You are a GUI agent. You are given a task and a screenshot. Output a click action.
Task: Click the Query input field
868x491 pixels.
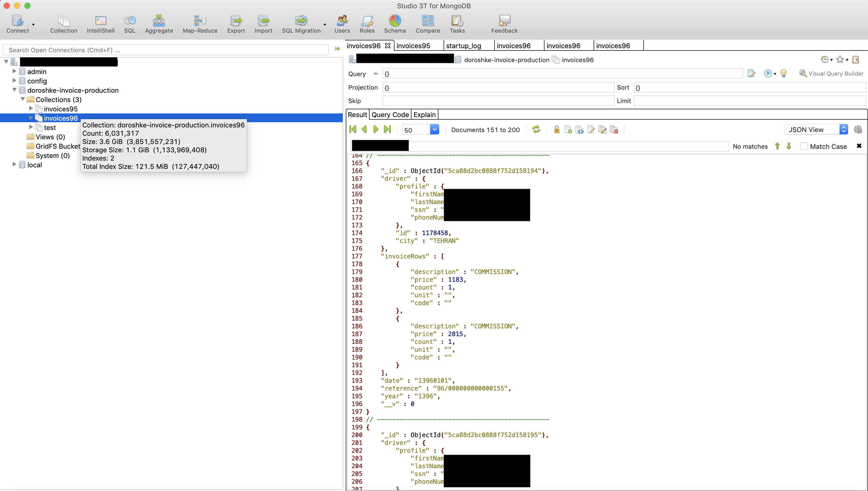click(x=562, y=74)
